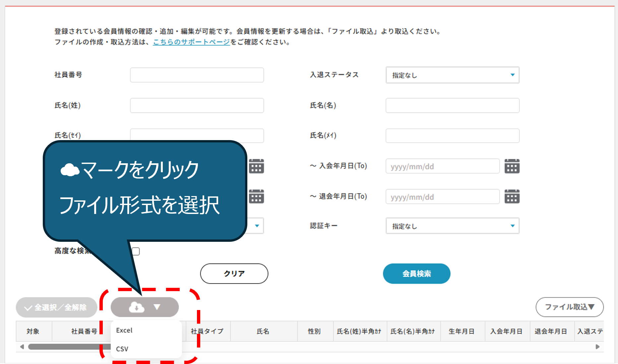The image size is (618, 364).
Task: Expand the 入退ステータス dropdown
Action: click(x=452, y=75)
